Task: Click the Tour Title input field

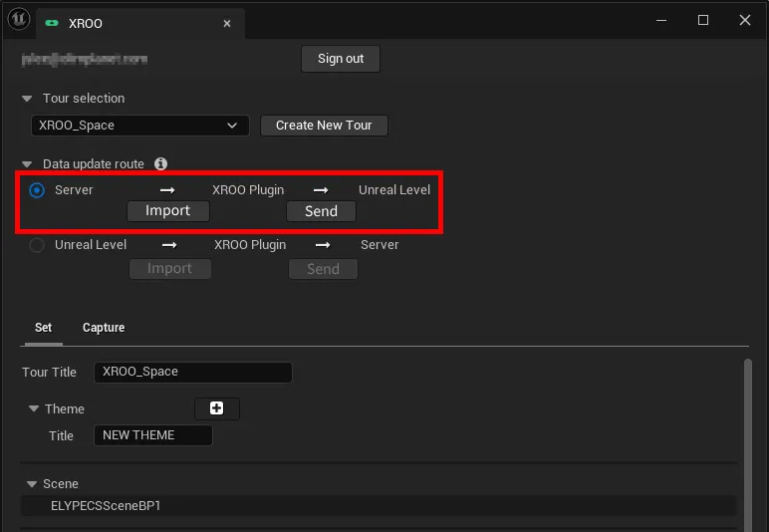Action: tap(193, 373)
